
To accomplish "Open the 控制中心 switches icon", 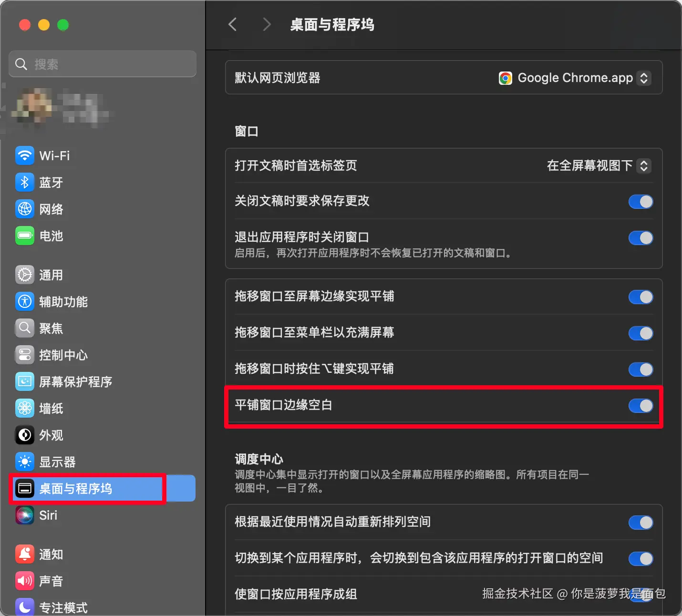I will tap(25, 355).
